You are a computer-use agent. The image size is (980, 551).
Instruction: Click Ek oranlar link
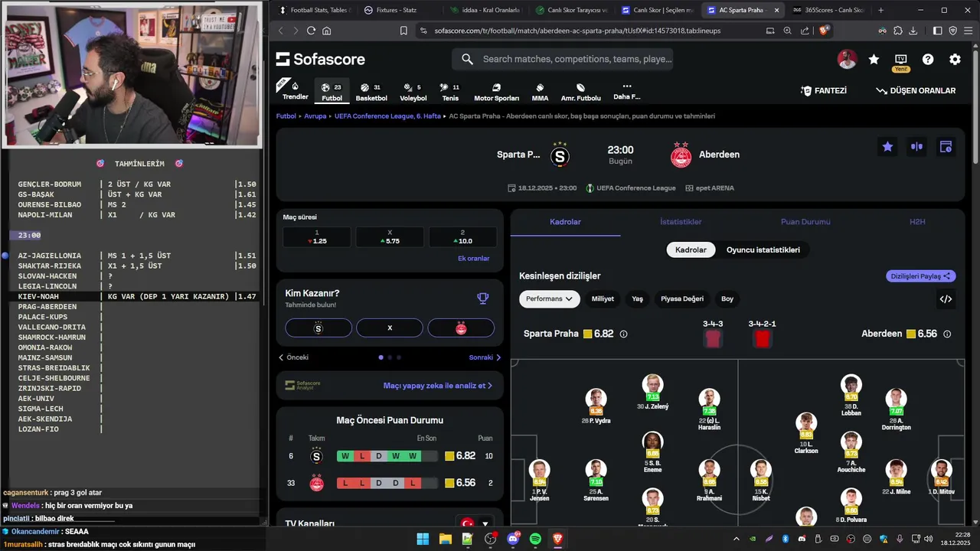(x=473, y=259)
